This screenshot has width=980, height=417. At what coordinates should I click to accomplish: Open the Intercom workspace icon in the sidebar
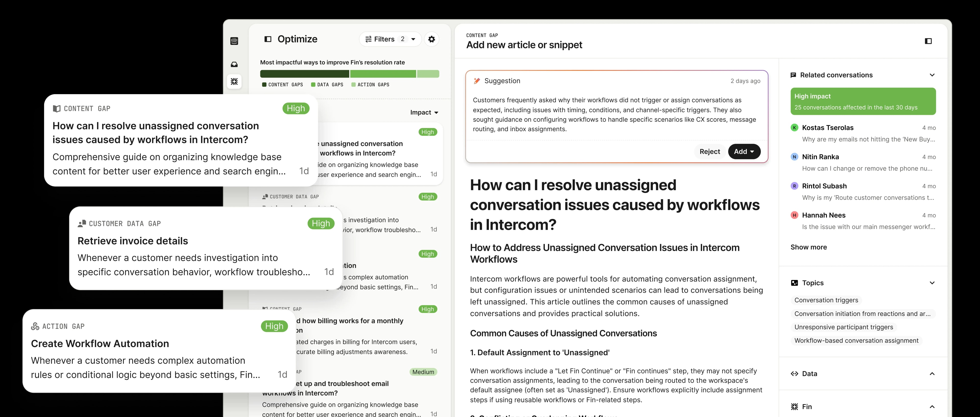click(x=234, y=41)
